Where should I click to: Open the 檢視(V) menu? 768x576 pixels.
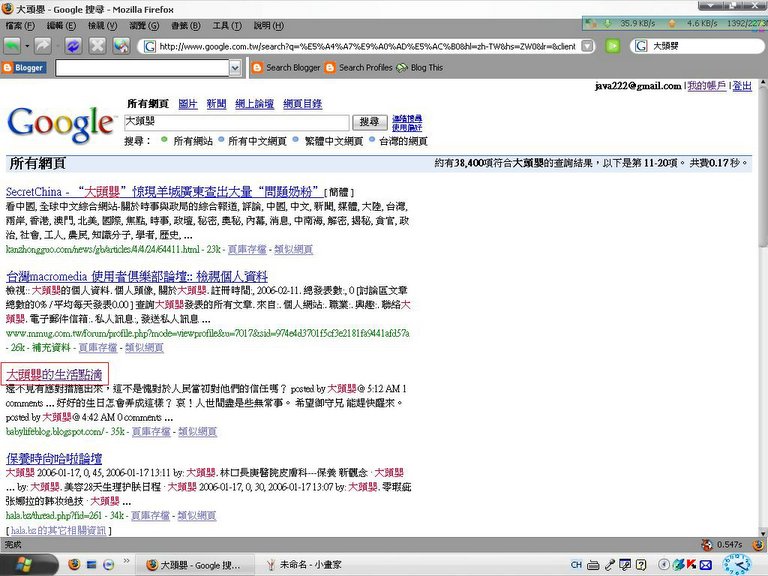pos(102,25)
